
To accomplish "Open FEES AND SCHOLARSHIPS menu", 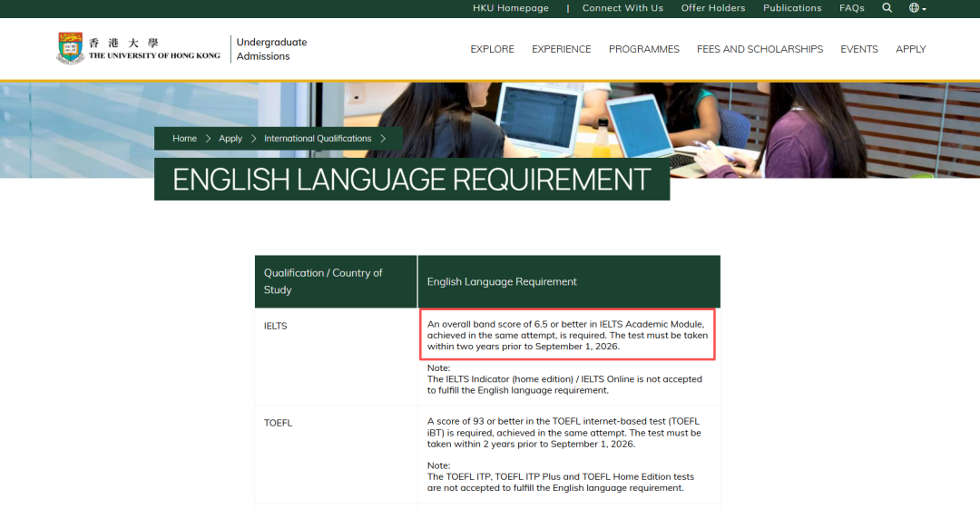I will 759,49.
